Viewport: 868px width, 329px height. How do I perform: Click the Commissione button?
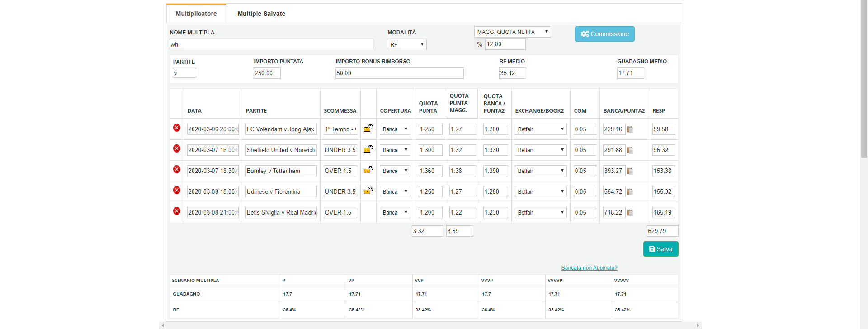click(x=605, y=34)
